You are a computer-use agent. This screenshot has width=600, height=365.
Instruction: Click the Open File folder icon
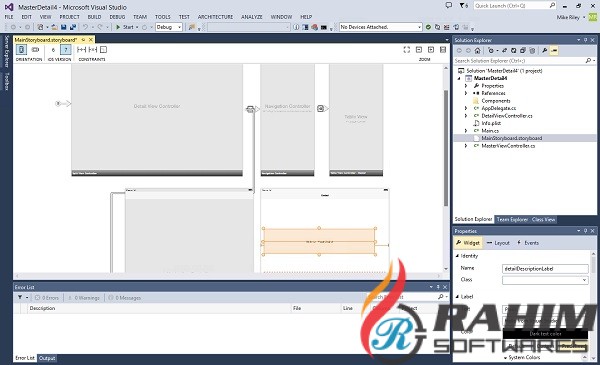click(54, 27)
